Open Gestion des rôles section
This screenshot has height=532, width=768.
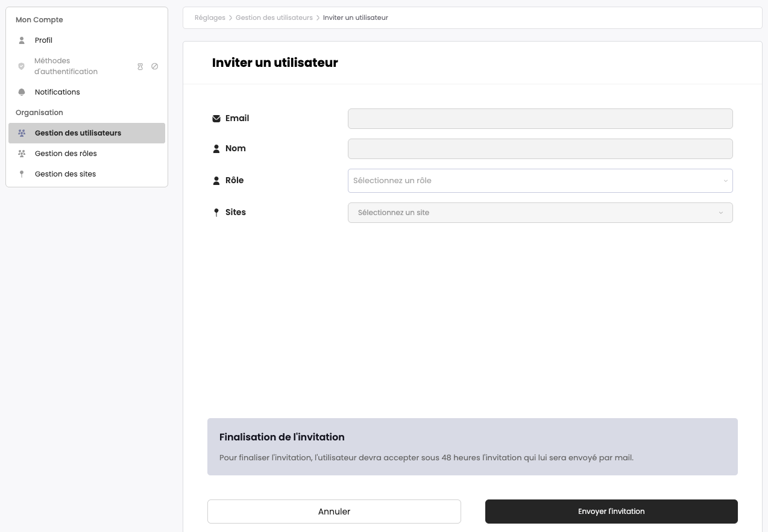pyautogui.click(x=66, y=154)
